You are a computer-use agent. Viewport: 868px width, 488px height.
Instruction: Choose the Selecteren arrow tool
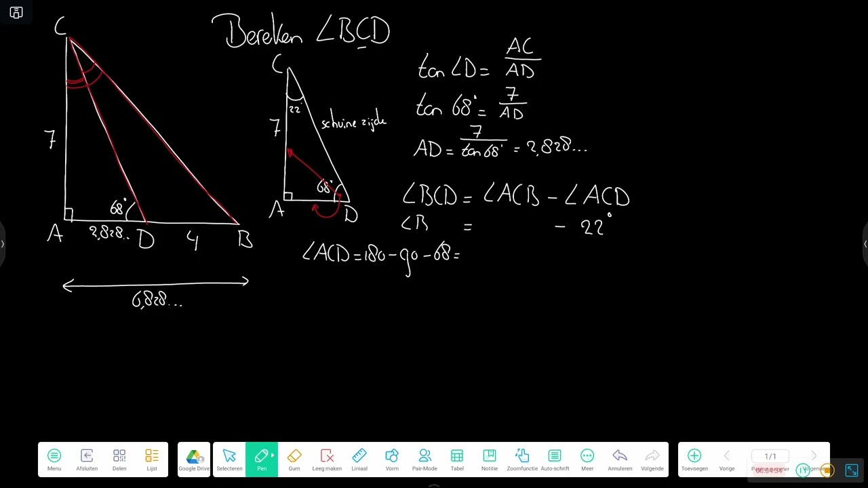click(x=229, y=460)
